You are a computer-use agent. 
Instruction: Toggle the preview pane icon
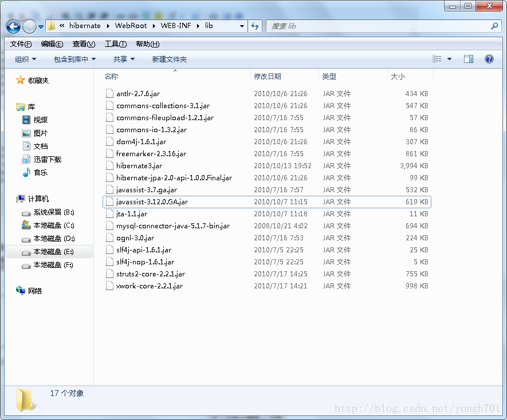pyautogui.click(x=469, y=59)
